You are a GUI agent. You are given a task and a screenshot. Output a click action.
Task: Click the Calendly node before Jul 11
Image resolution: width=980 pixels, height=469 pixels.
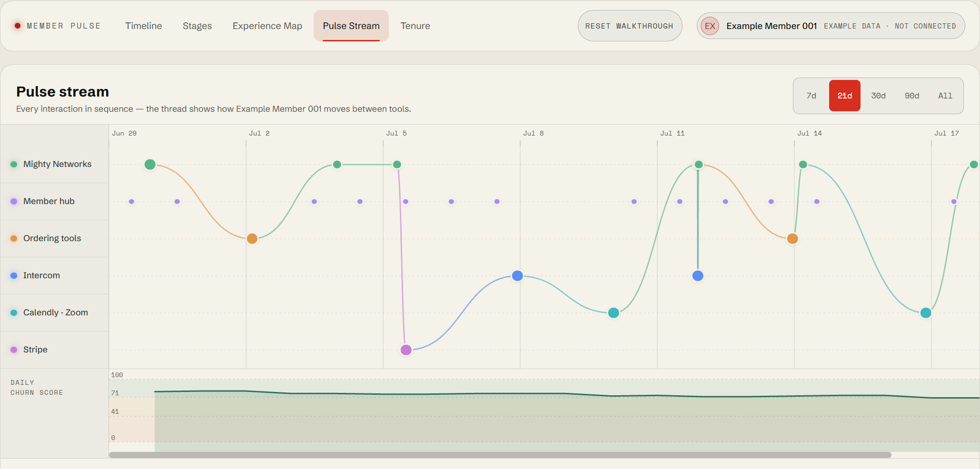click(614, 313)
